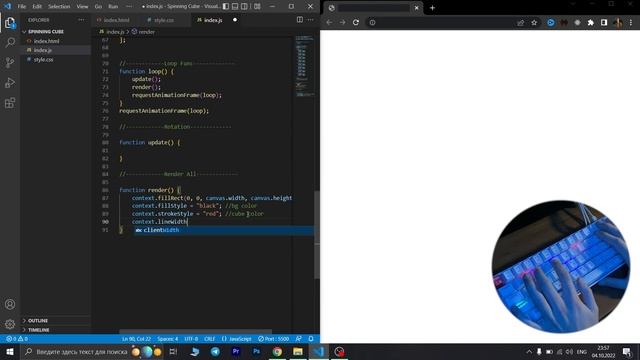Open the Extensions view in VS Code
This screenshot has width=640, height=360.
point(10,103)
